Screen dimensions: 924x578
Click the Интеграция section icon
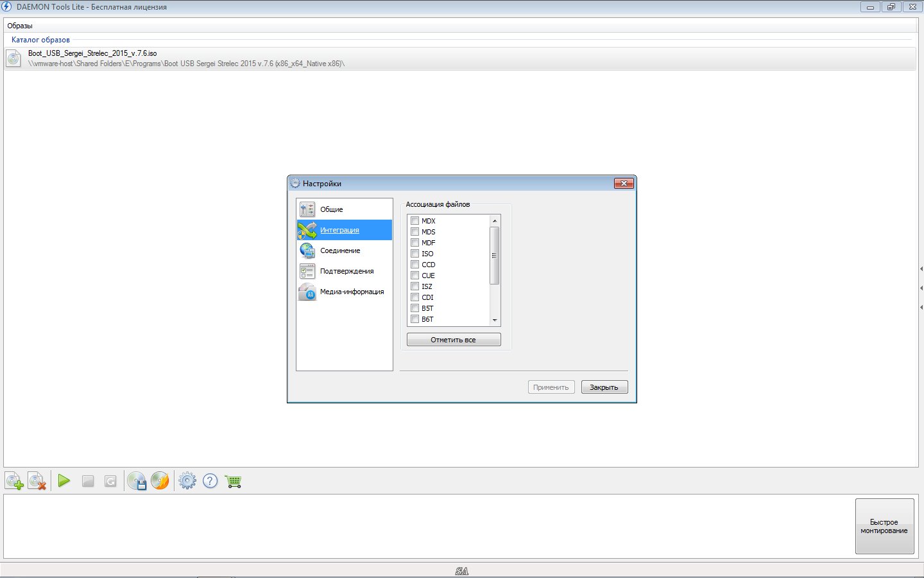(x=307, y=230)
